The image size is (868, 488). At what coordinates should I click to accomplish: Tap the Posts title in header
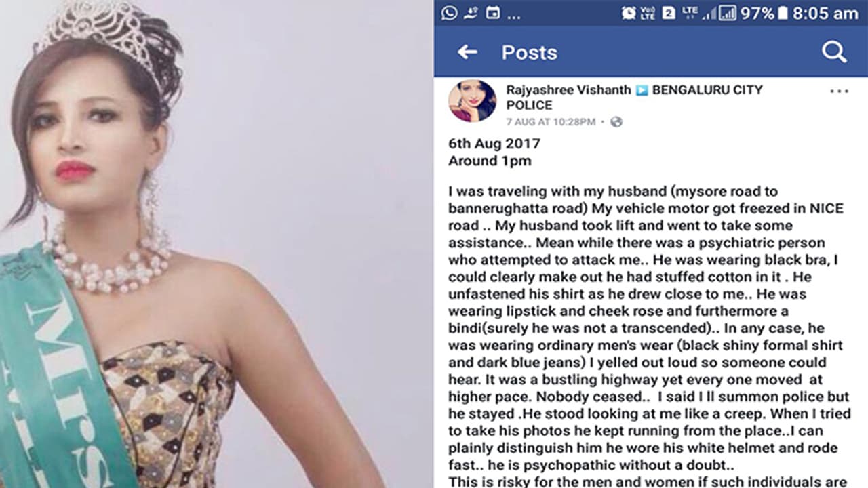[529, 52]
